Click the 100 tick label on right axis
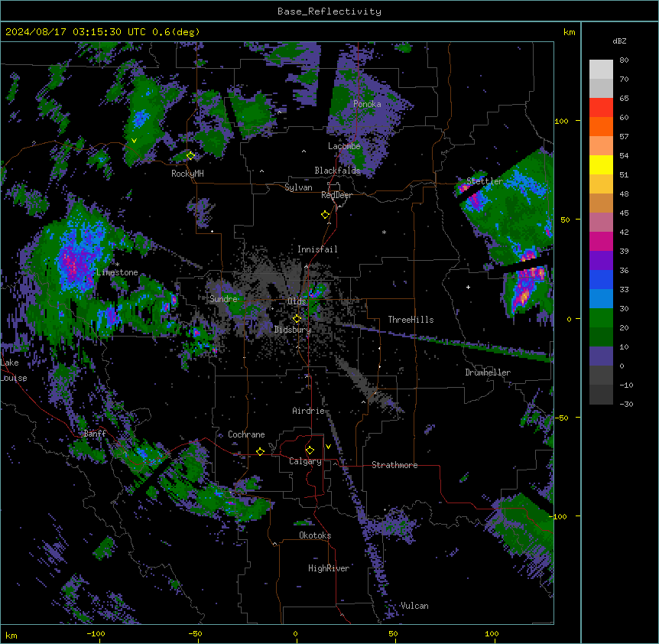Screen dimensions: 659x644 coord(561,121)
